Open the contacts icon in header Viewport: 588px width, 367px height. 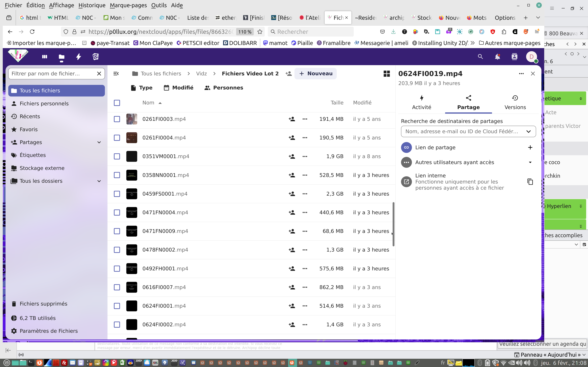point(514,57)
